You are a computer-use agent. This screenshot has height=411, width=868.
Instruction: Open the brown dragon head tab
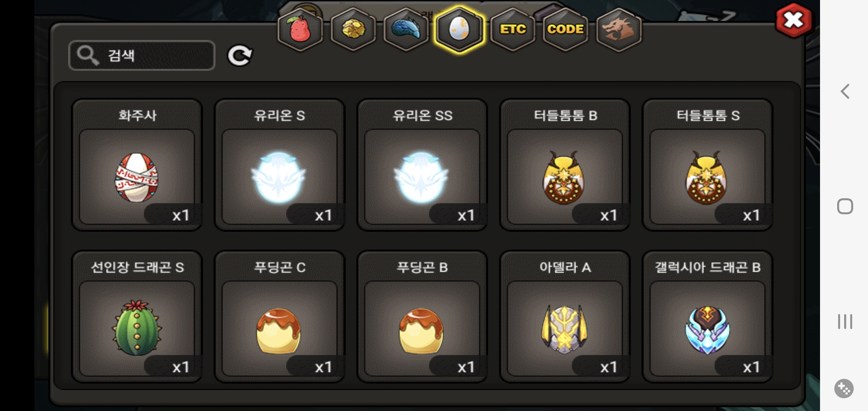point(619,30)
